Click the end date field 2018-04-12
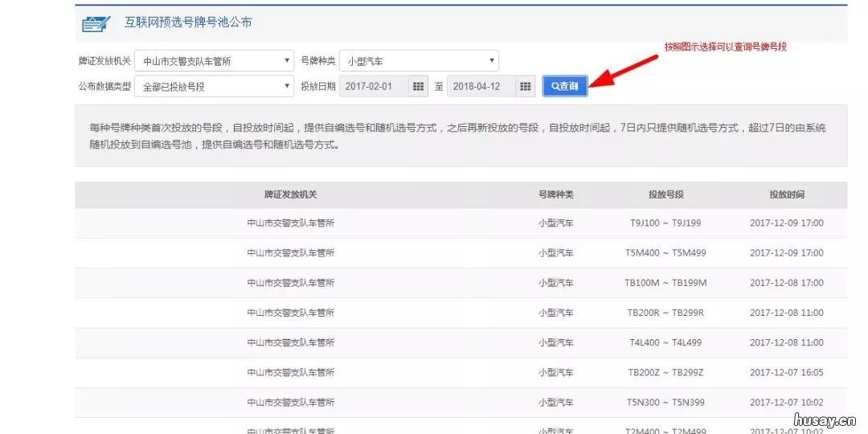Screen dimensions: 868x434 click(481, 86)
